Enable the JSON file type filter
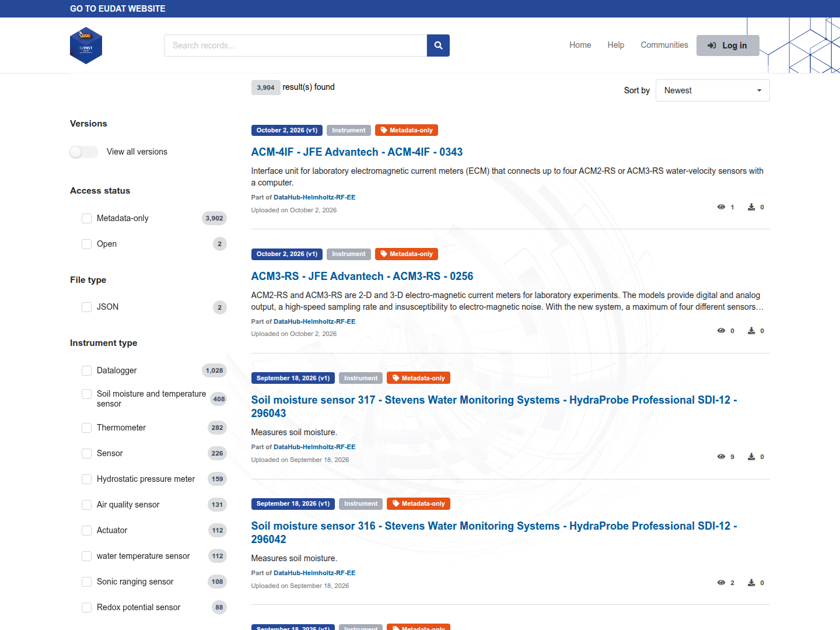 tap(86, 307)
